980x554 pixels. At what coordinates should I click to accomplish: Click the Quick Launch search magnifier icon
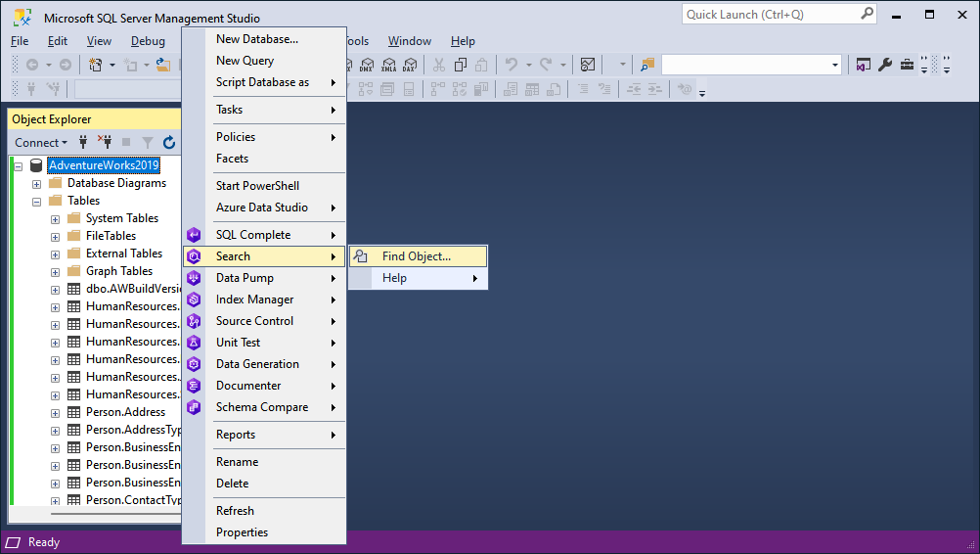pyautogui.click(x=867, y=14)
